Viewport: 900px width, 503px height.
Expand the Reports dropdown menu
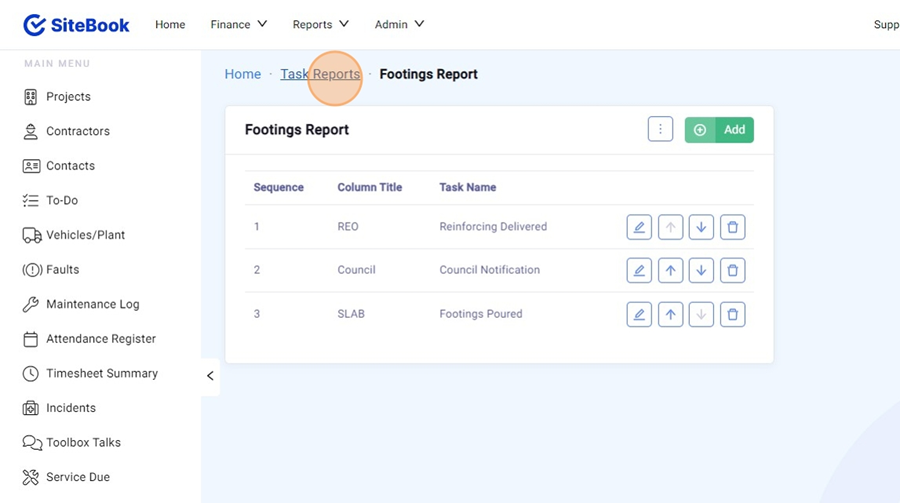tap(320, 25)
